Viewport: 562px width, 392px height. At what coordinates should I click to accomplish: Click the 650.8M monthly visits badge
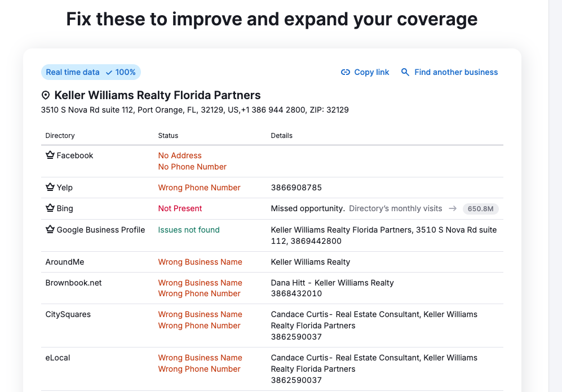[481, 209]
